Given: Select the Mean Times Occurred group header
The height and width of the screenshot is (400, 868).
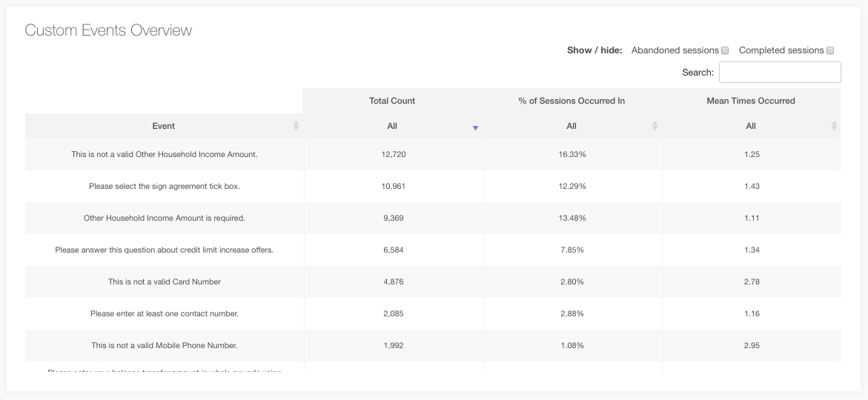Looking at the screenshot, I should [751, 101].
